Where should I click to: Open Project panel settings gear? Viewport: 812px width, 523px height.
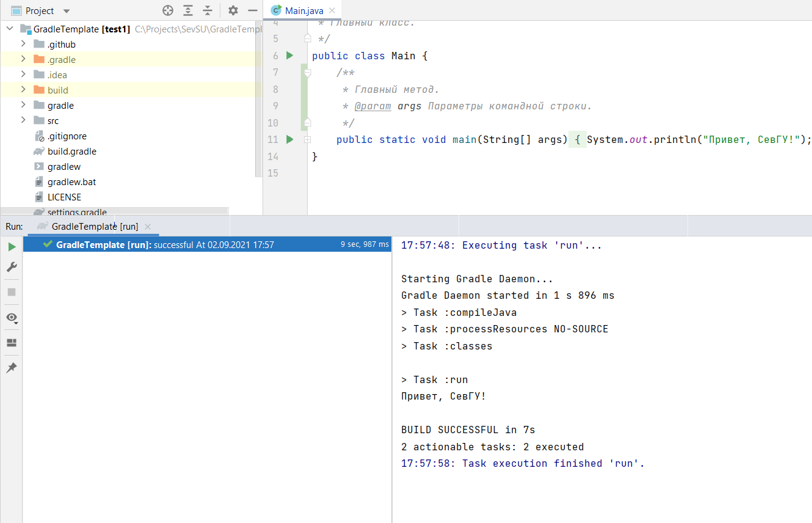click(233, 10)
